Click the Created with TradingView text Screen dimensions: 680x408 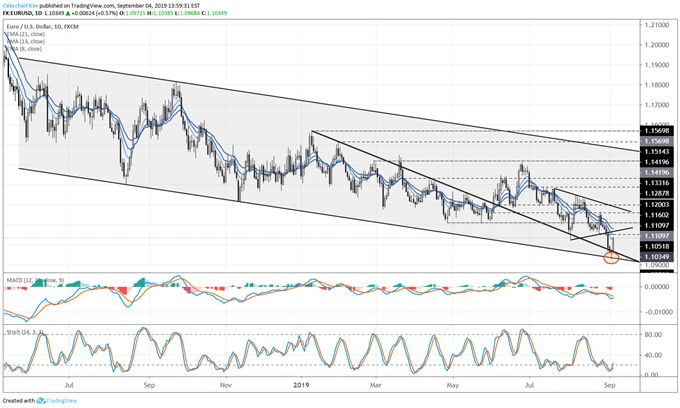40,401
